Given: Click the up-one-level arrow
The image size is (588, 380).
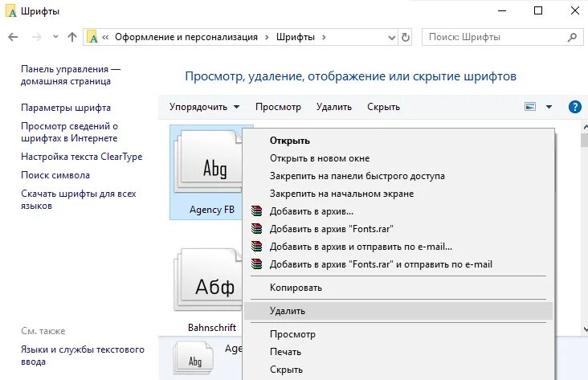Looking at the screenshot, I should 72,37.
